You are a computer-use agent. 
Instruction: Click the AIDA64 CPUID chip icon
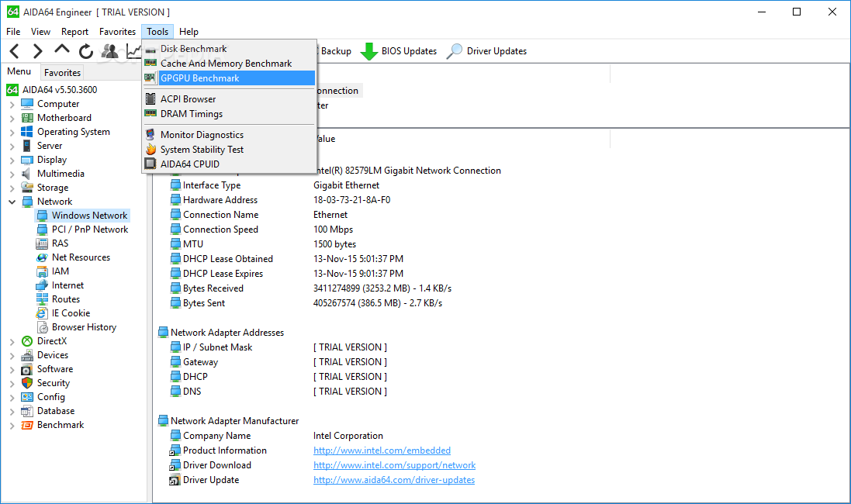pyautogui.click(x=150, y=164)
